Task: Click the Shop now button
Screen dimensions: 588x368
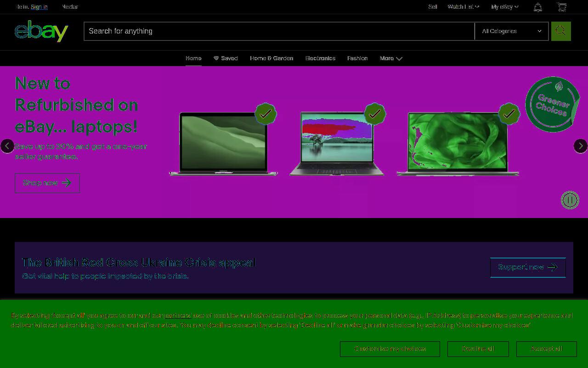Action: [47, 183]
